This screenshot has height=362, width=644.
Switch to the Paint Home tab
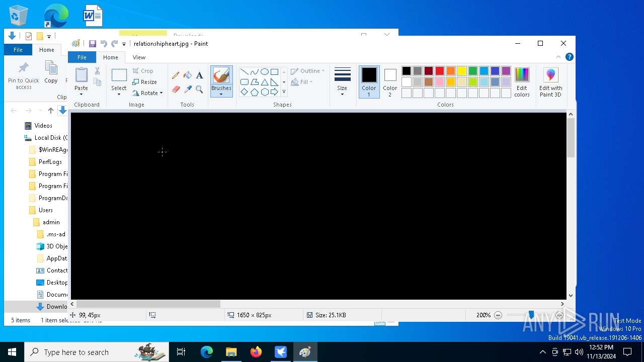pos(111,57)
